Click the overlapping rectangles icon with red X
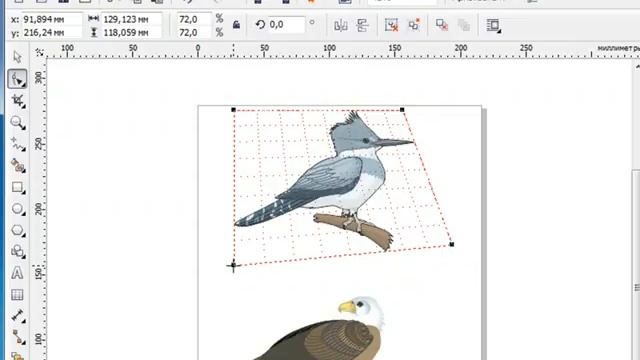Screen dimensions: 640x360 pos(442,25)
